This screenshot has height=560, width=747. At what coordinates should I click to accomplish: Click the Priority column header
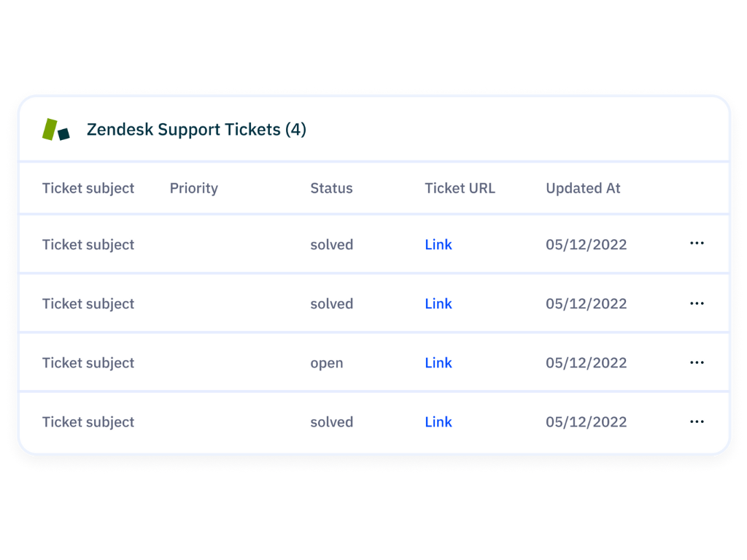tap(194, 188)
